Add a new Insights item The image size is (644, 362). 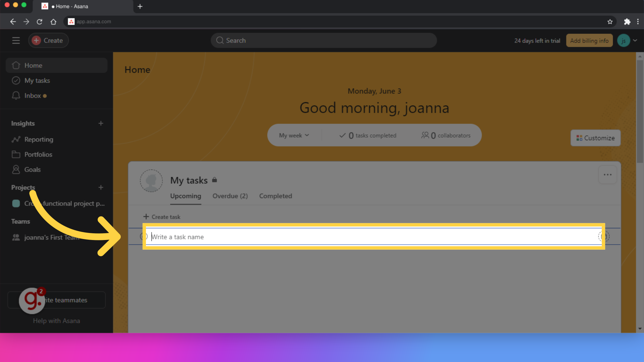pyautogui.click(x=101, y=123)
